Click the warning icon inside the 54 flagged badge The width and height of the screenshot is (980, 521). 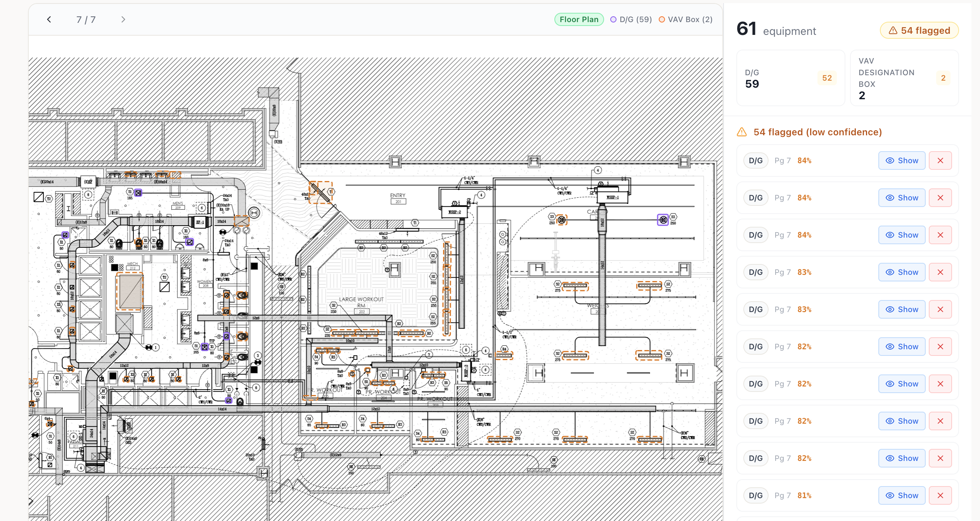pyautogui.click(x=893, y=30)
